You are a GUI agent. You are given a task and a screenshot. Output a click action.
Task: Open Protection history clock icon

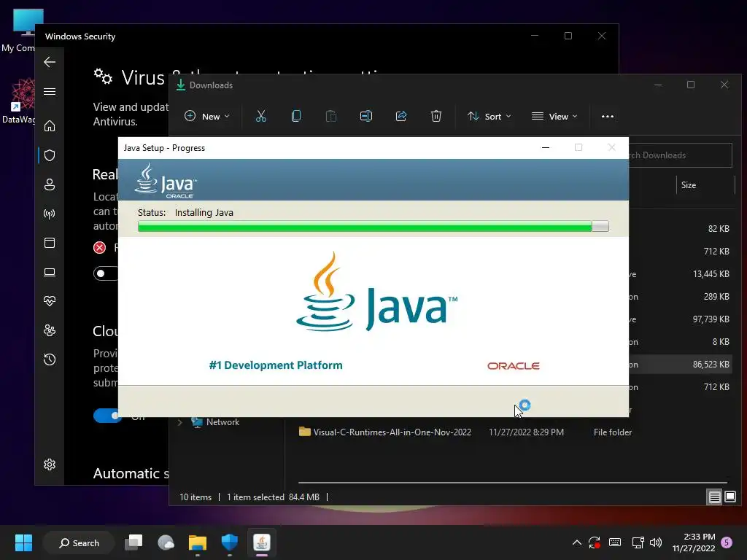pyautogui.click(x=50, y=359)
